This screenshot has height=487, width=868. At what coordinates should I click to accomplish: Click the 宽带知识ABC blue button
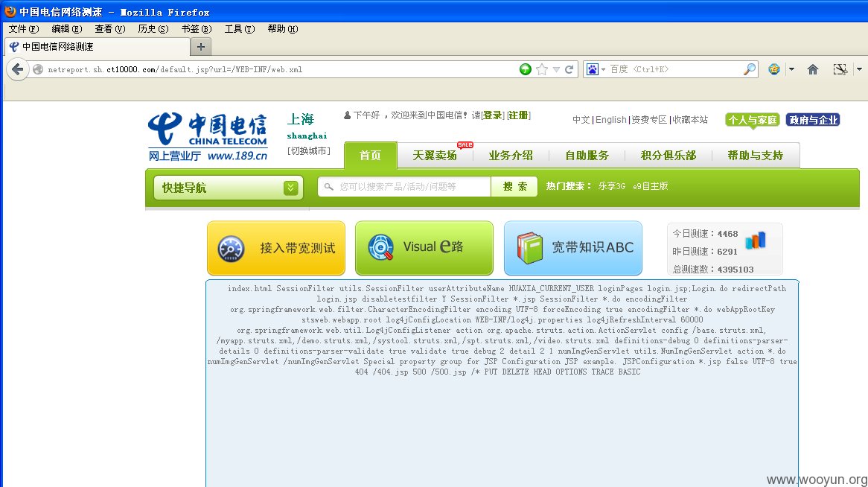pos(573,248)
